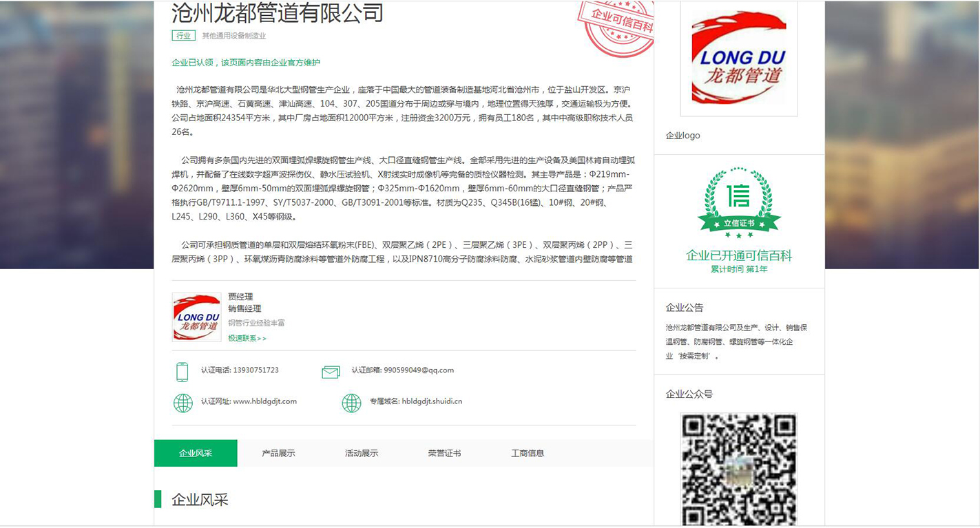Viewport: 980px width, 528px height.
Task: Click the globe icon beside 专属域名
Action: tap(351, 403)
